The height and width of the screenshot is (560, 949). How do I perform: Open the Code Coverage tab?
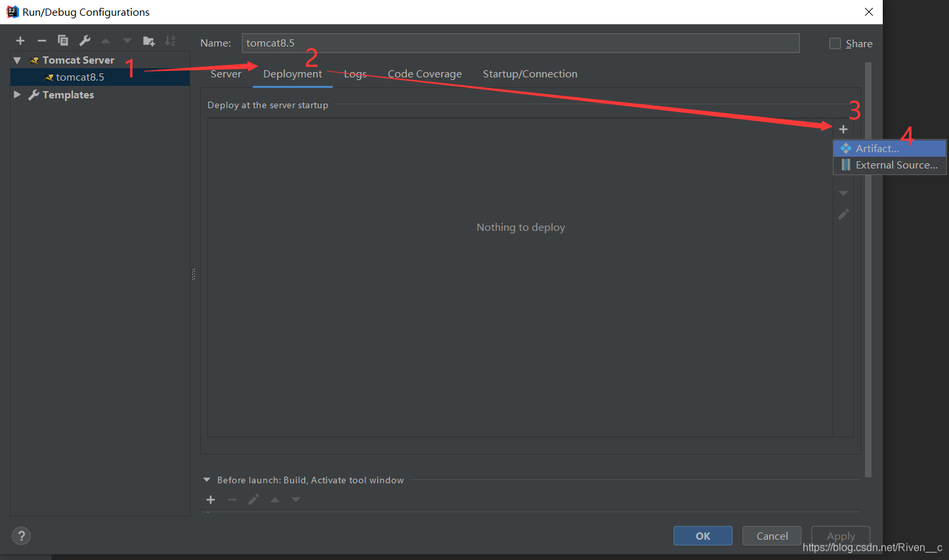[x=425, y=74]
